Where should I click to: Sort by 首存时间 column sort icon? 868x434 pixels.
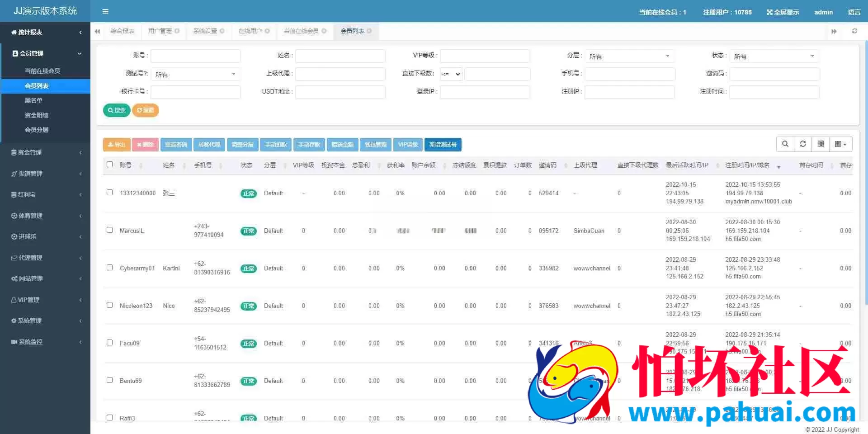[832, 165]
